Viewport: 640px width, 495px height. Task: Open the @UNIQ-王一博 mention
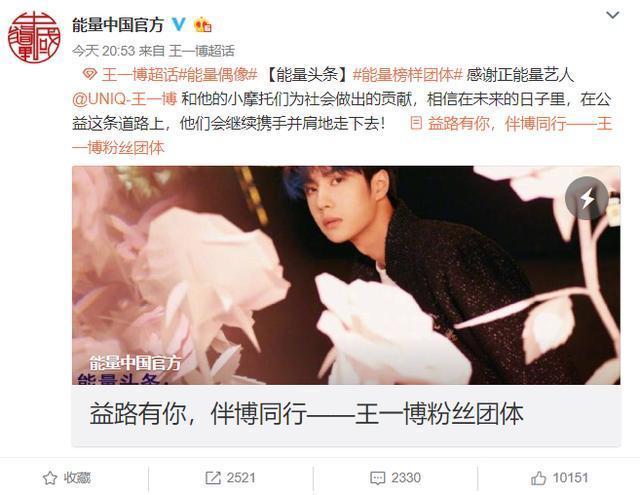[124, 99]
